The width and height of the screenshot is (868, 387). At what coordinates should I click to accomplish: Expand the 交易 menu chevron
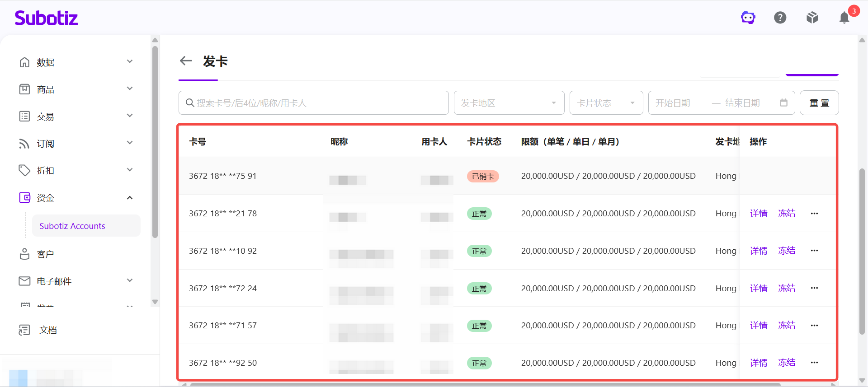click(x=130, y=116)
